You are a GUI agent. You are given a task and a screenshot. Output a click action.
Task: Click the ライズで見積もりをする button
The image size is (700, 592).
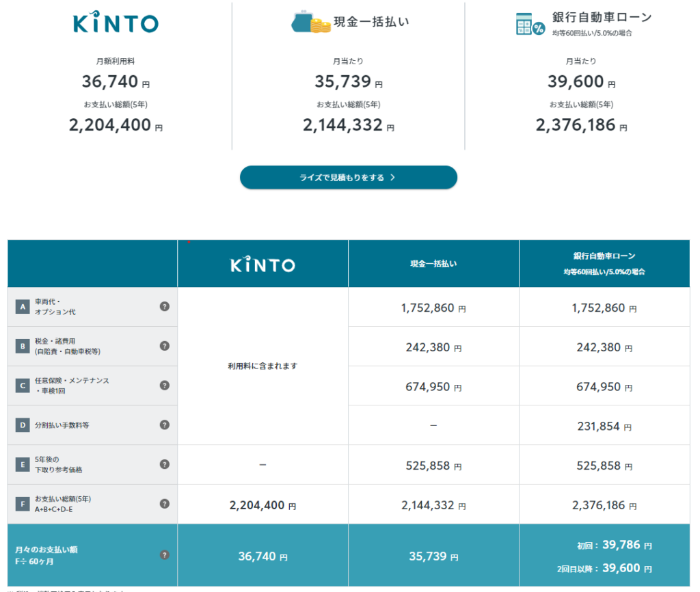[x=348, y=177]
